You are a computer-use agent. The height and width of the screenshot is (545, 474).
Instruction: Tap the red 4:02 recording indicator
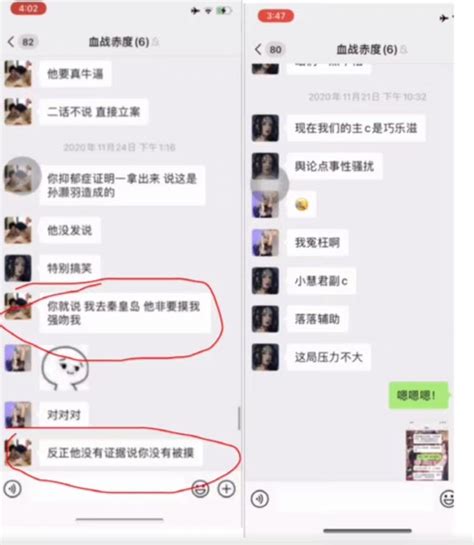click(28, 8)
